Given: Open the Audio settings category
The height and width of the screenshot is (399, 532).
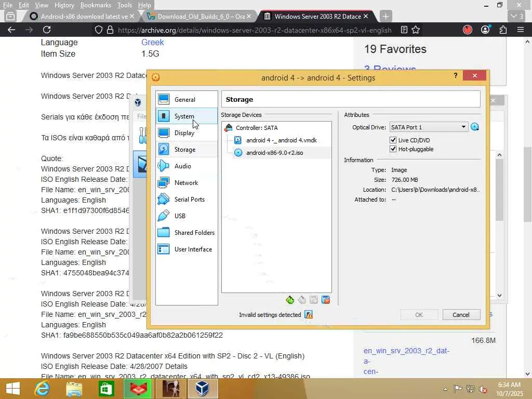Looking at the screenshot, I should coord(187,166).
